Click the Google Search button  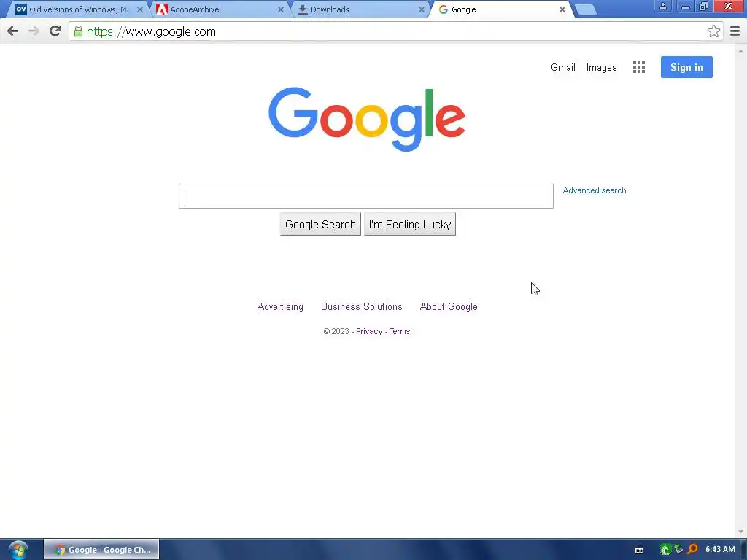tap(320, 225)
